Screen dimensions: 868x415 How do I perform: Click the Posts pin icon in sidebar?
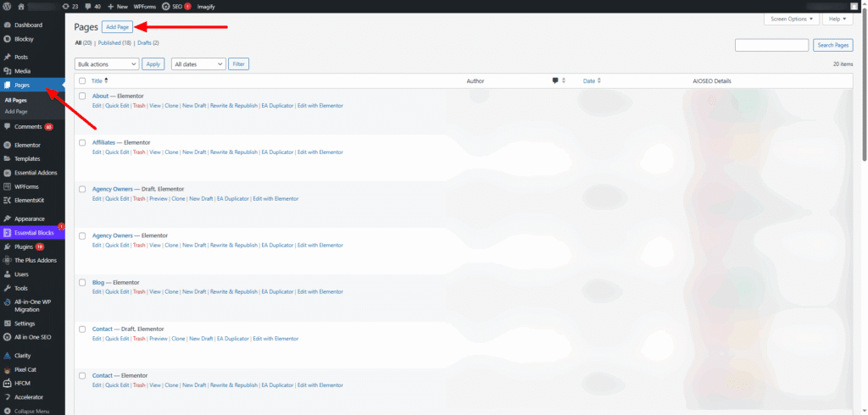point(7,57)
